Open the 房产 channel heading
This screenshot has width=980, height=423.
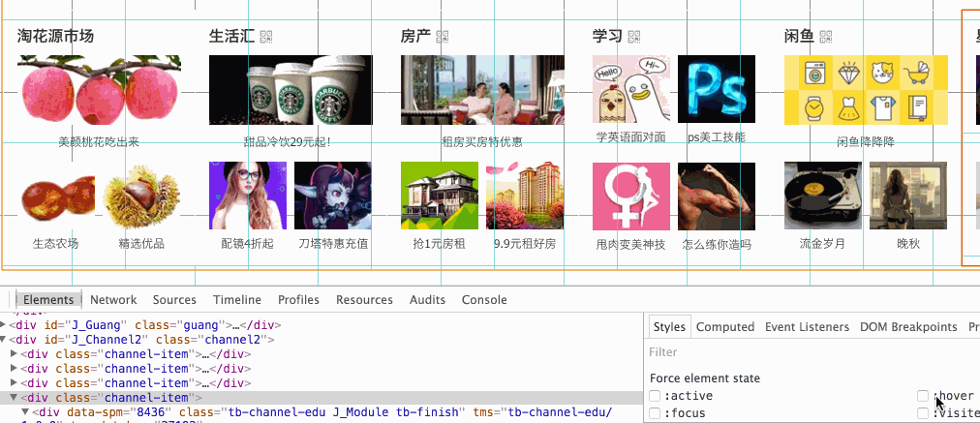(415, 36)
